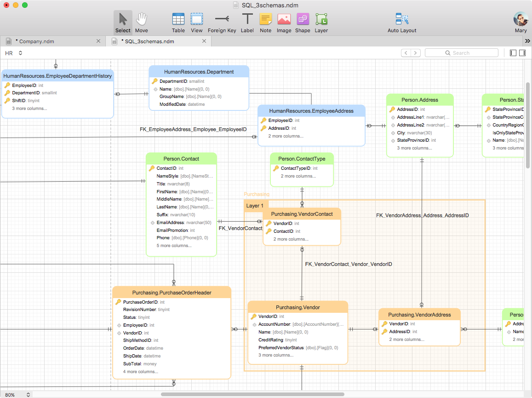This screenshot has width=532, height=398.
Task: Activate the Layer tool
Action: click(321, 22)
